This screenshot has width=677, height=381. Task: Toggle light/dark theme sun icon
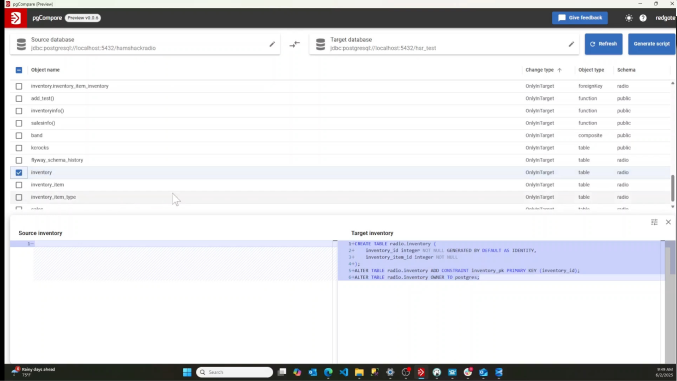pyautogui.click(x=629, y=18)
